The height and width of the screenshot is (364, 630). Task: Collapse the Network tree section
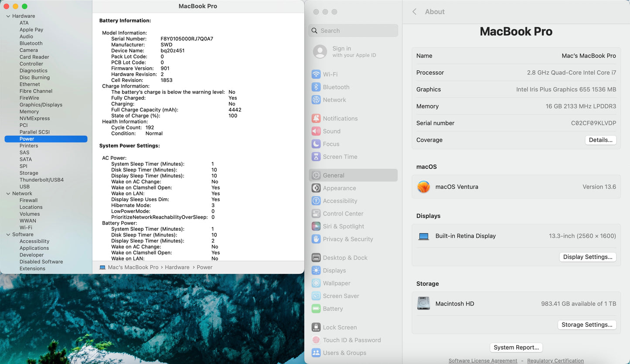8,194
